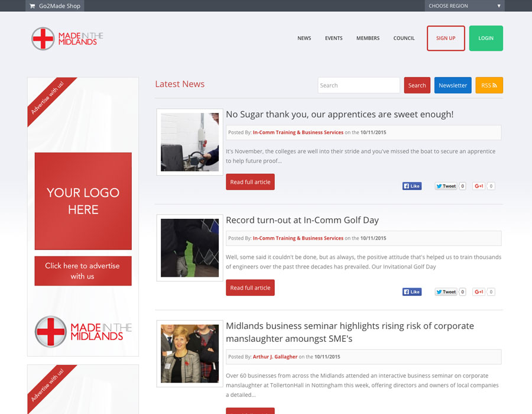The width and height of the screenshot is (532, 414).
Task: Subscribe via the orange RSS button
Action: tap(489, 85)
